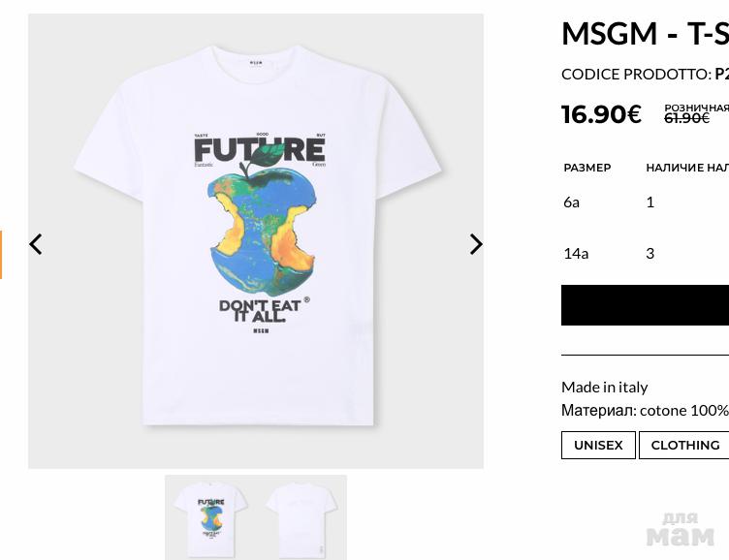Screen dimensions: 729x560
Task: Select the front view t-shirt thumbnail
Action: [210, 517]
